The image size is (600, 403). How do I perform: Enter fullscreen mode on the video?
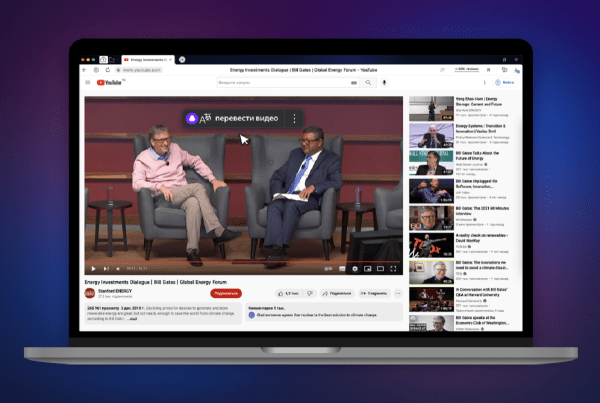click(x=394, y=269)
